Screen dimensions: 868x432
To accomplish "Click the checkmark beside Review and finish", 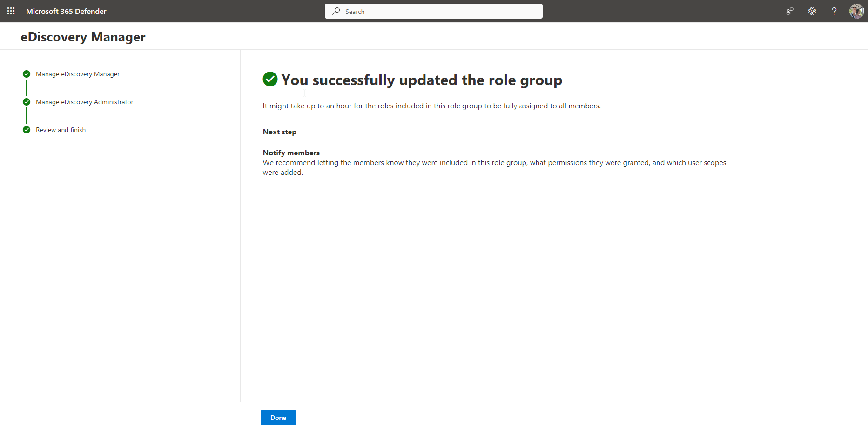I will tap(27, 130).
